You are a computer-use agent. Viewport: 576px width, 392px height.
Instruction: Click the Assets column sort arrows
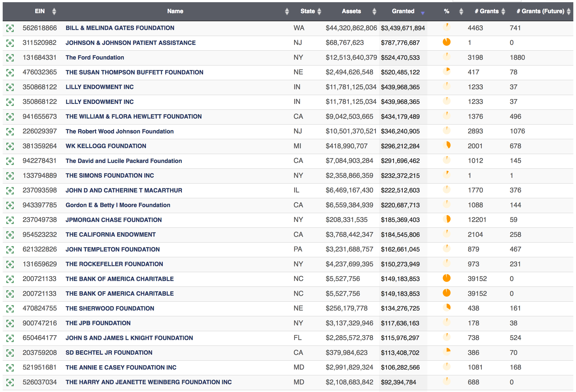(374, 11)
